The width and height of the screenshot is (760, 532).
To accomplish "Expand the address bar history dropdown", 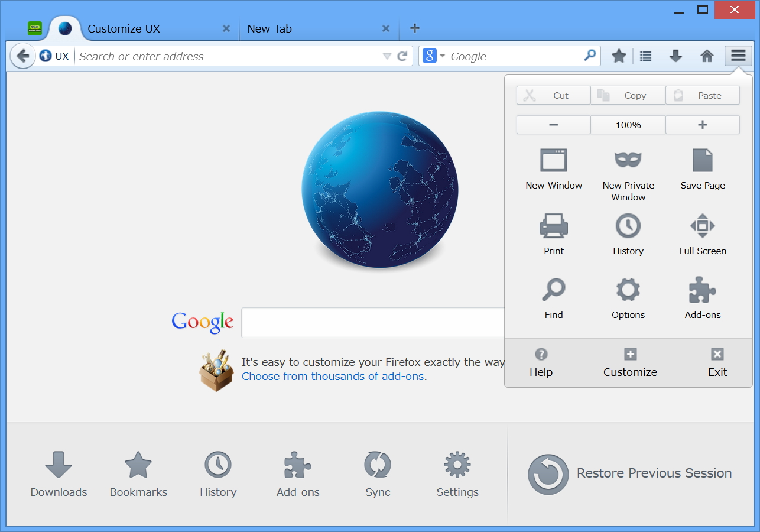I will click(x=387, y=56).
